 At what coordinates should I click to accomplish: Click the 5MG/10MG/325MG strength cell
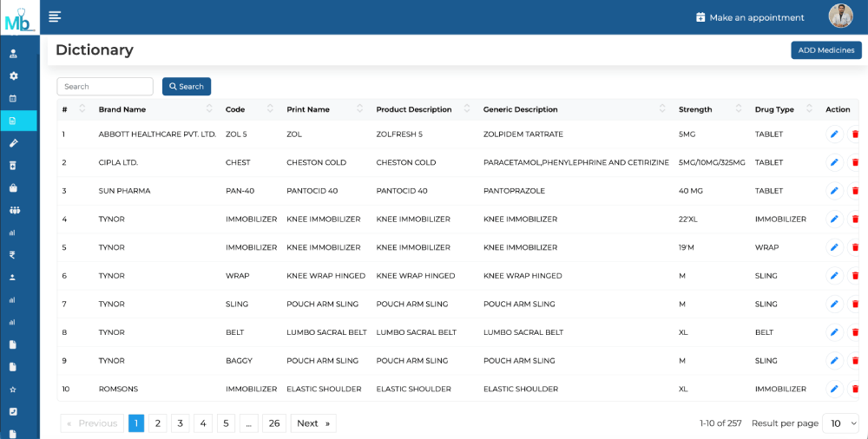coord(712,162)
